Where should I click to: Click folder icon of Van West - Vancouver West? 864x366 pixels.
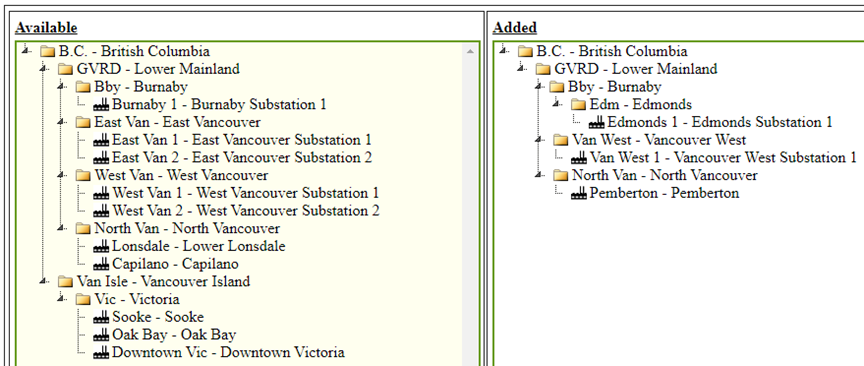[560, 141]
